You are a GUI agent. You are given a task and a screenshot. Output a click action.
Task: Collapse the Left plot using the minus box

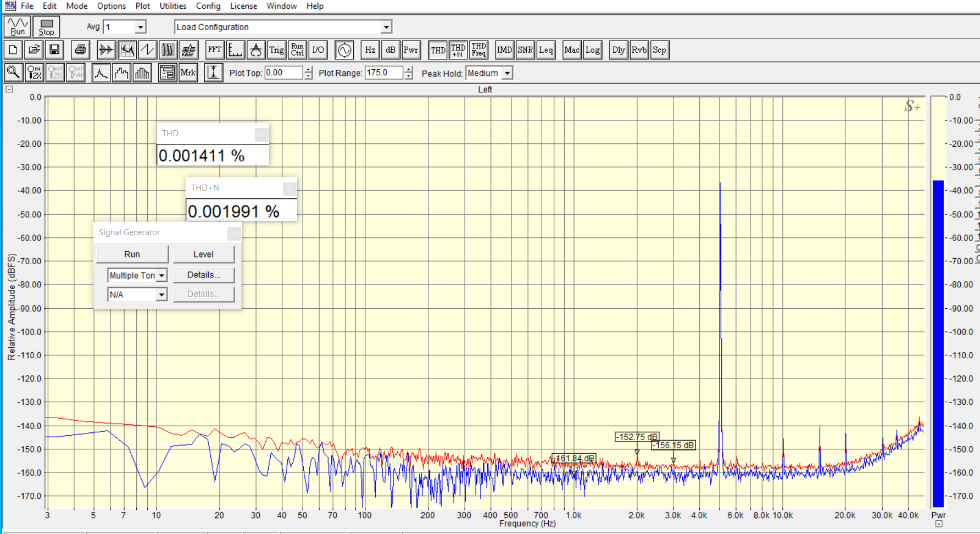pos(9,89)
